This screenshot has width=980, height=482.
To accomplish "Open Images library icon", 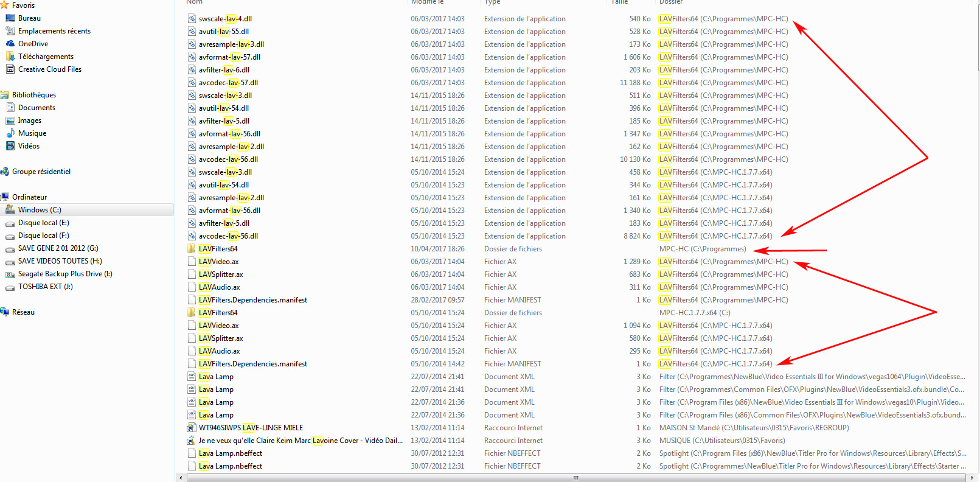I will coord(10,120).
